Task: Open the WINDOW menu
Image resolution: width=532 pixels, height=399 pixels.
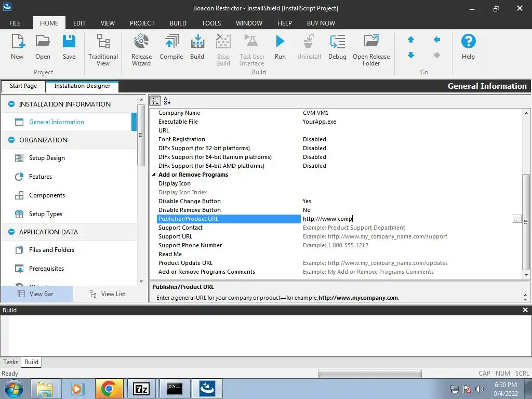Action: click(249, 23)
